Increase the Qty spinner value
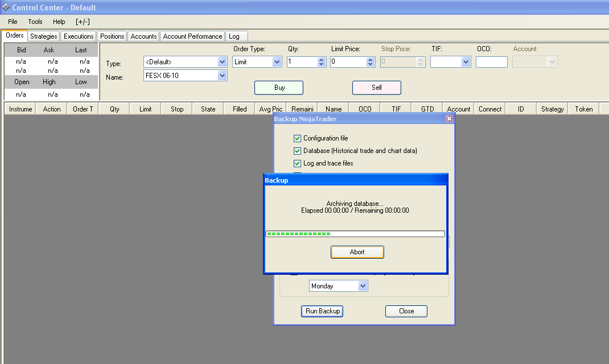Image resolution: width=609 pixels, height=364 pixels. (x=322, y=59)
